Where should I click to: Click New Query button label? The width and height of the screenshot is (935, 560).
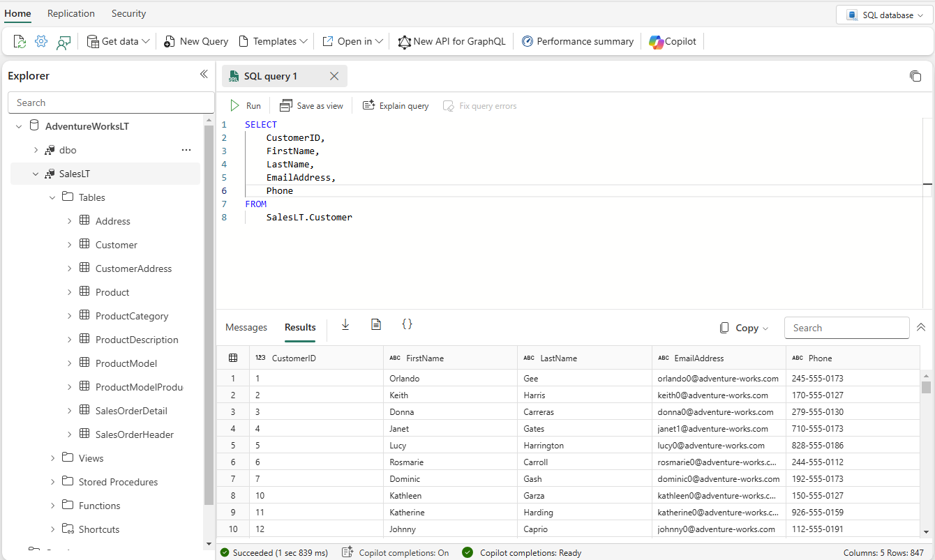coord(204,42)
